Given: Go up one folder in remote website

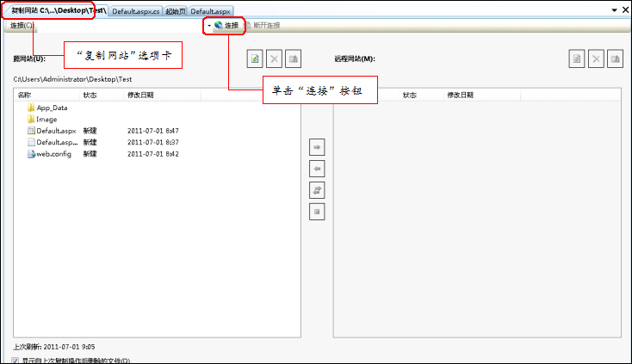Looking at the screenshot, I should click(x=615, y=59).
